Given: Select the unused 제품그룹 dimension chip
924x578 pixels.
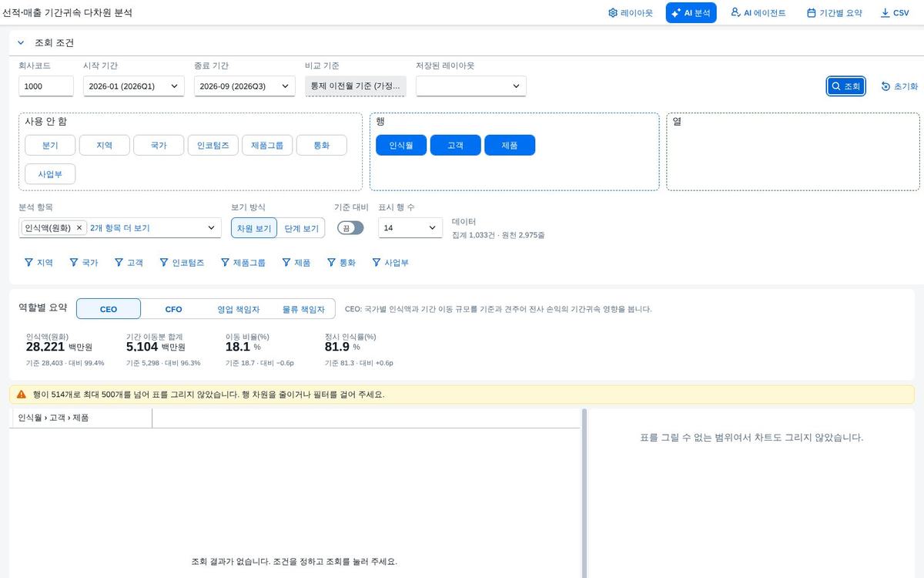Looking at the screenshot, I should click(x=267, y=145).
